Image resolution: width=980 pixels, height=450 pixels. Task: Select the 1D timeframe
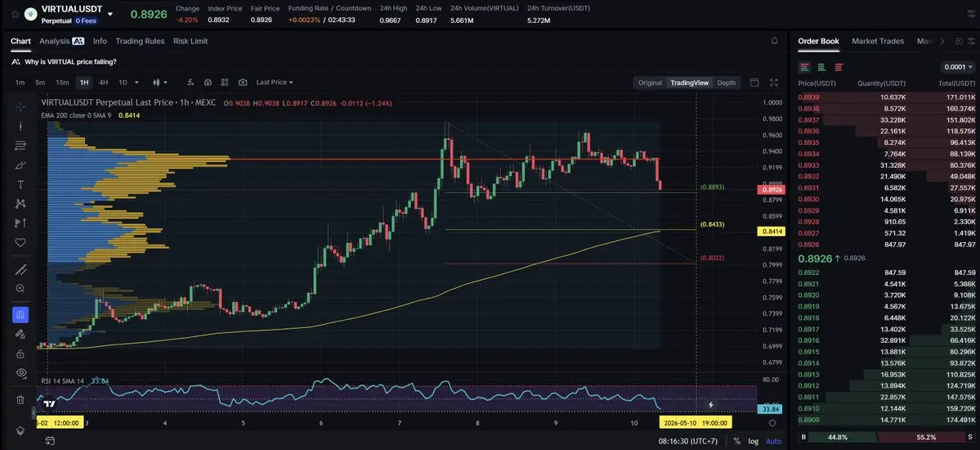(123, 83)
